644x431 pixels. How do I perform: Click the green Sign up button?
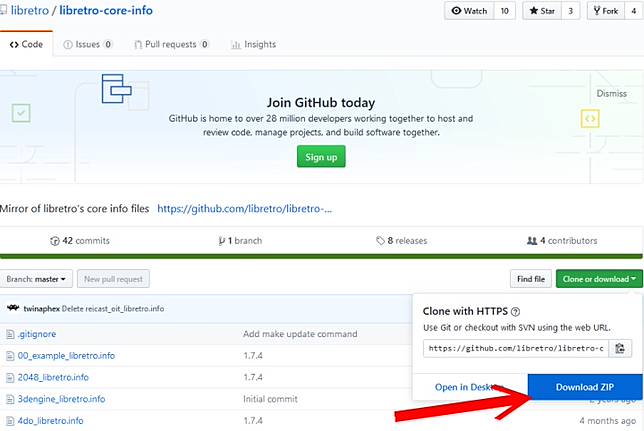[x=321, y=157]
